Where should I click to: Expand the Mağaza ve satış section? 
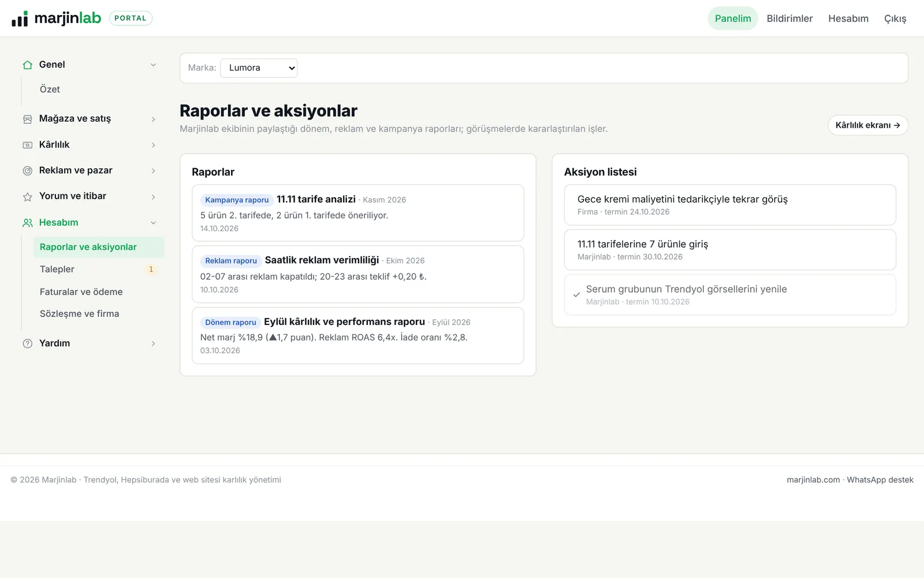tap(153, 119)
